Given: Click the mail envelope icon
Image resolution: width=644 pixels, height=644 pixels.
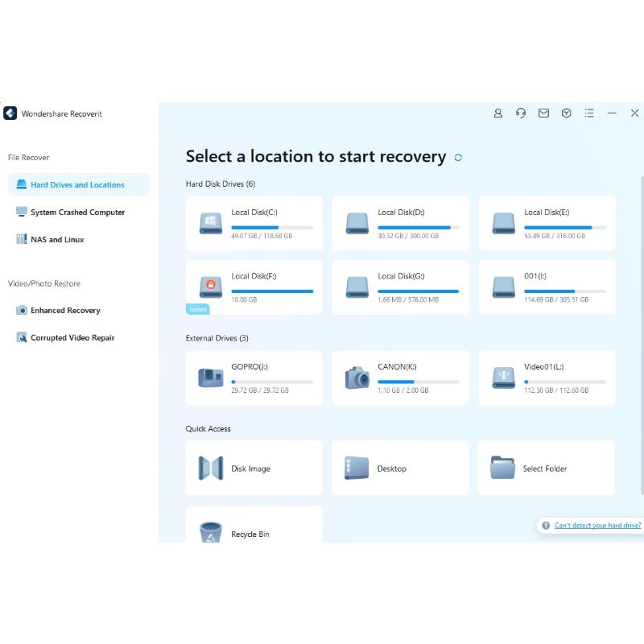Looking at the screenshot, I should click(543, 114).
